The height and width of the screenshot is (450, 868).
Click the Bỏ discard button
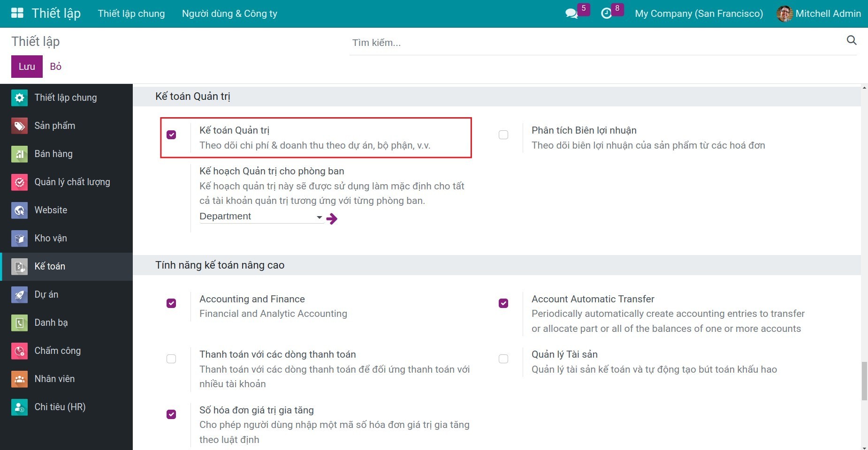pyautogui.click(x=56, y=67)
